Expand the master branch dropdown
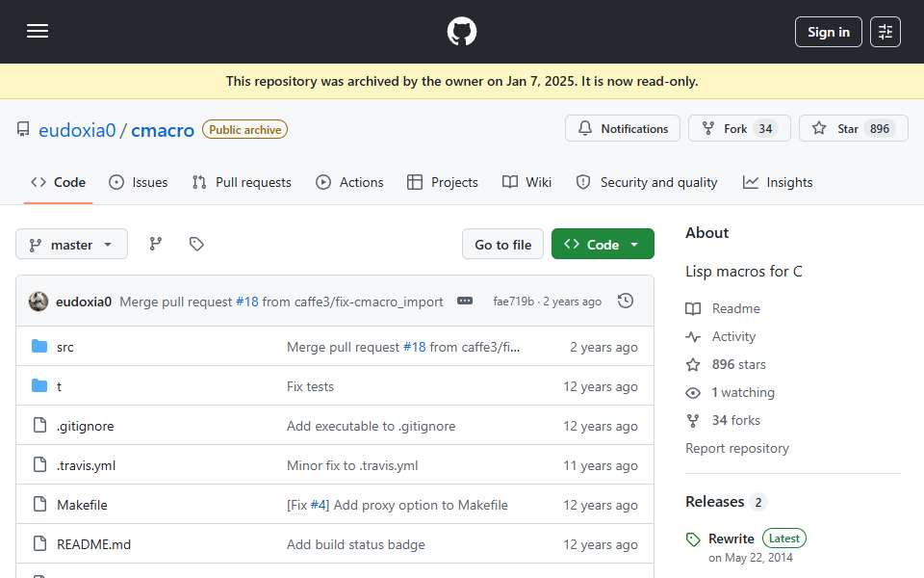The height and width of the screenshot is (578, 924). 71,244
